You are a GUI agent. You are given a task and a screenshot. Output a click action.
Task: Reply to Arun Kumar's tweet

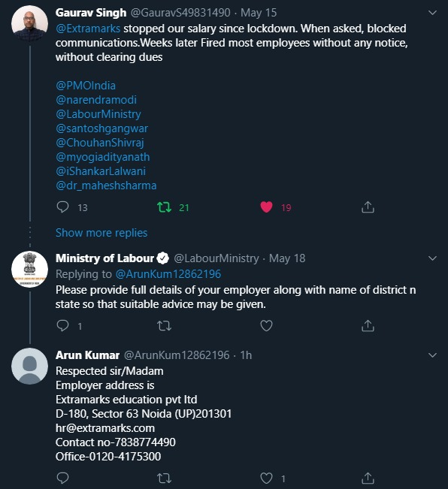coord(62,478)
